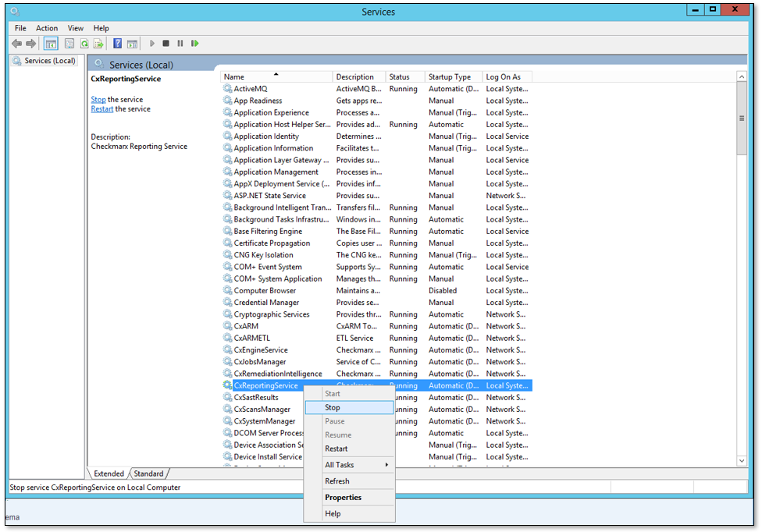Open the File menu
The image size is (762, 532).
pos(20,28)
